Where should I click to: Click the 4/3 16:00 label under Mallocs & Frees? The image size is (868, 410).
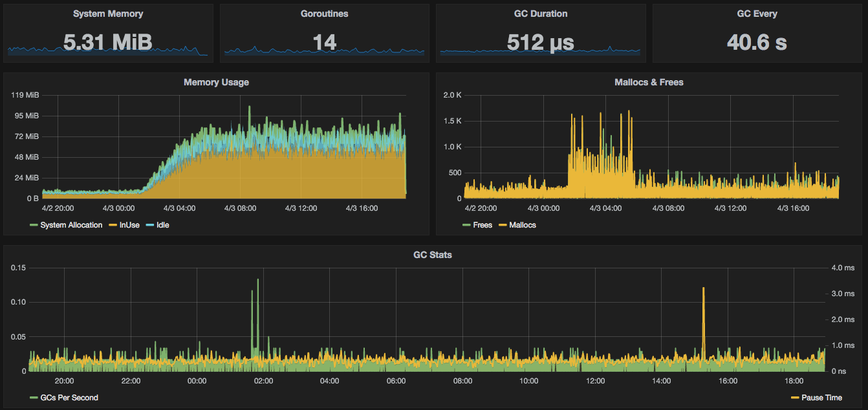[x=792, y=208]
